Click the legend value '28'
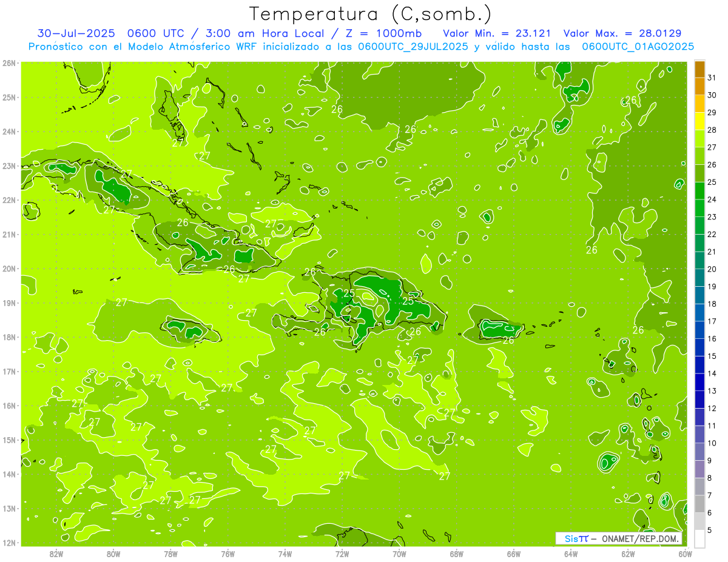Viewport: 728px width, 562px height. (x=712, y=130)
